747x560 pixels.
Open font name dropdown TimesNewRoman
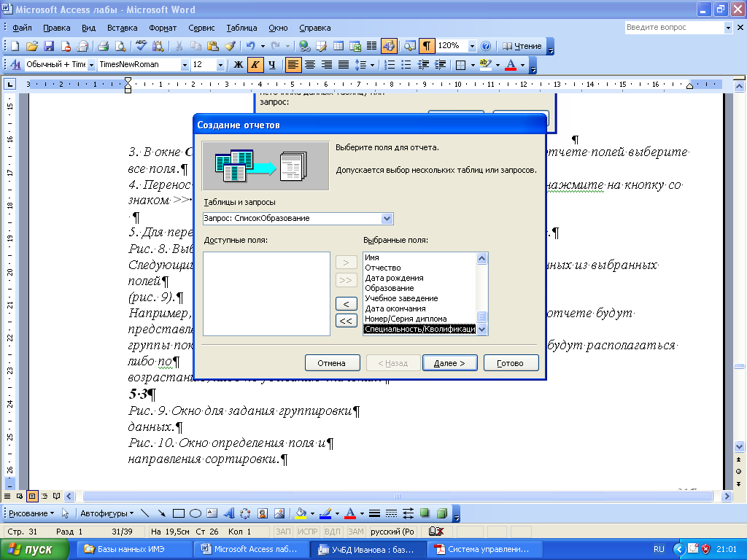click(x=185, y=64)
